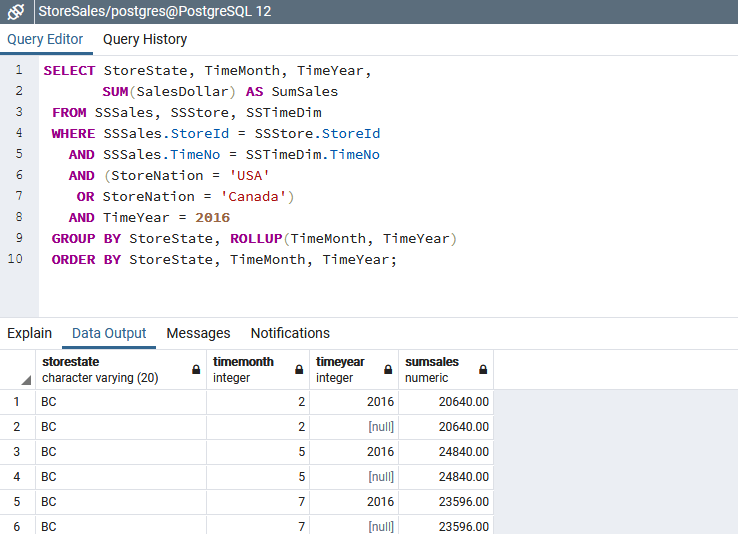The height and width of the screenshot is (549, 738).
Task: Select the Data Output tab
Action: [x=109, y=333]
